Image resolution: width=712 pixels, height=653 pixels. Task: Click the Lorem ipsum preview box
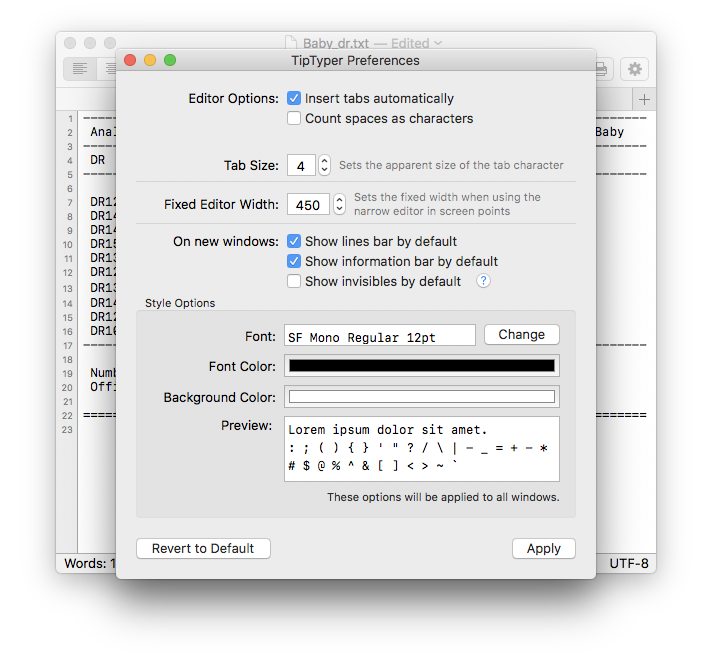coord(421,449)
